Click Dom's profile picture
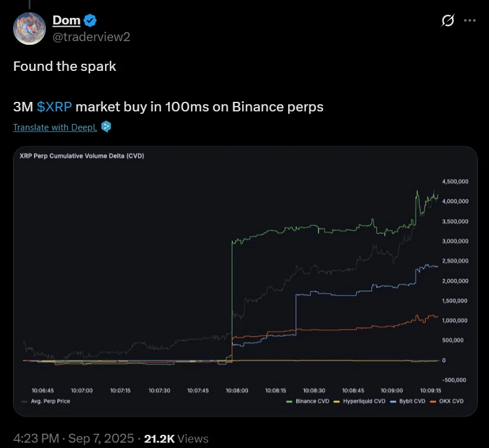 tap(30, 28)
